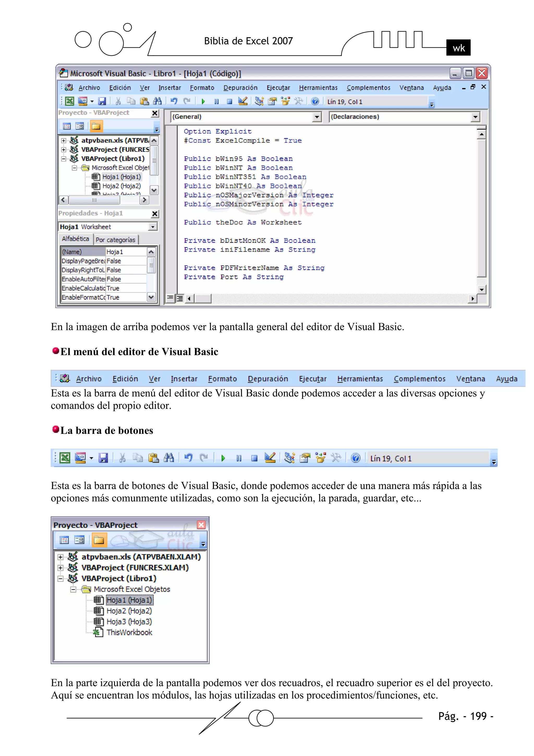Click Paste clipboard icon in main window toolbar
Viewport: 534px width, 756px height.
click(x=144, y=101)
